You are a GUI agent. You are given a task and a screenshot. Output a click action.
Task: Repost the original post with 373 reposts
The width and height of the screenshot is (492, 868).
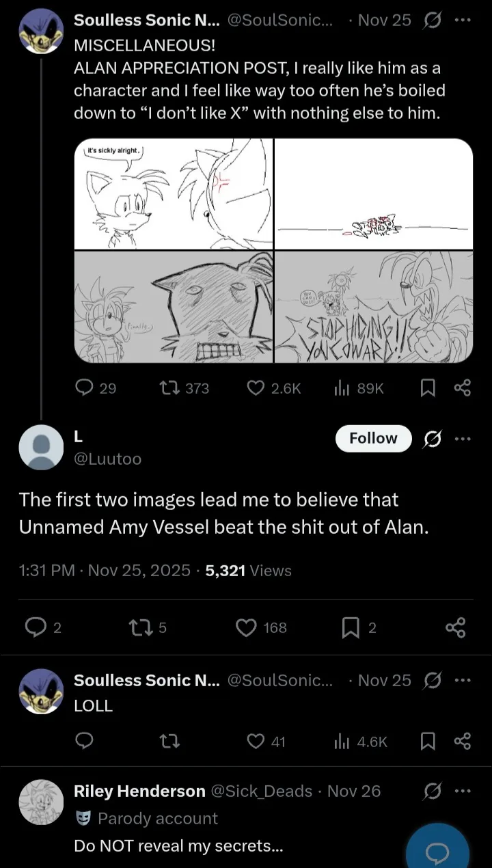[167, 388]
